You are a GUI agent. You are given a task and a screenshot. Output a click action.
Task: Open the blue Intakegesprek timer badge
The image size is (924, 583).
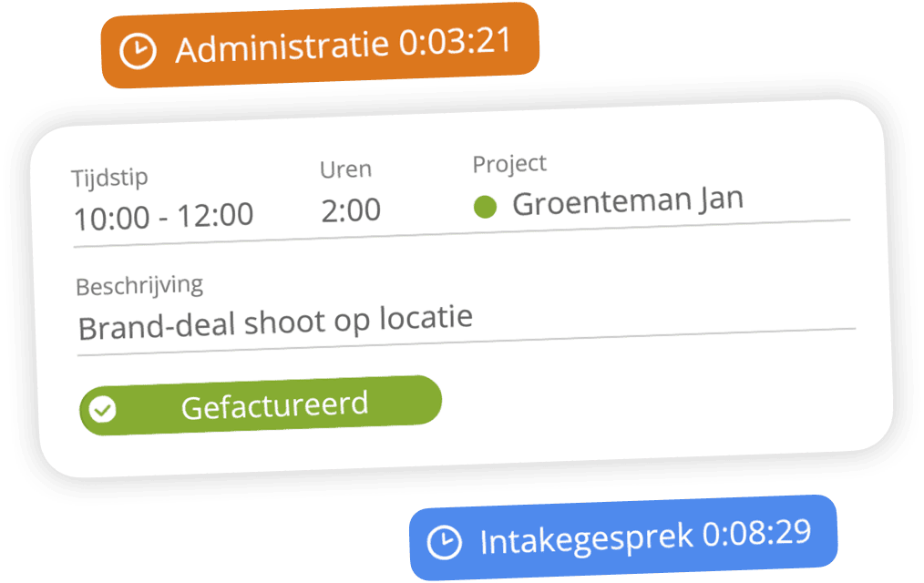coord(623,537)
